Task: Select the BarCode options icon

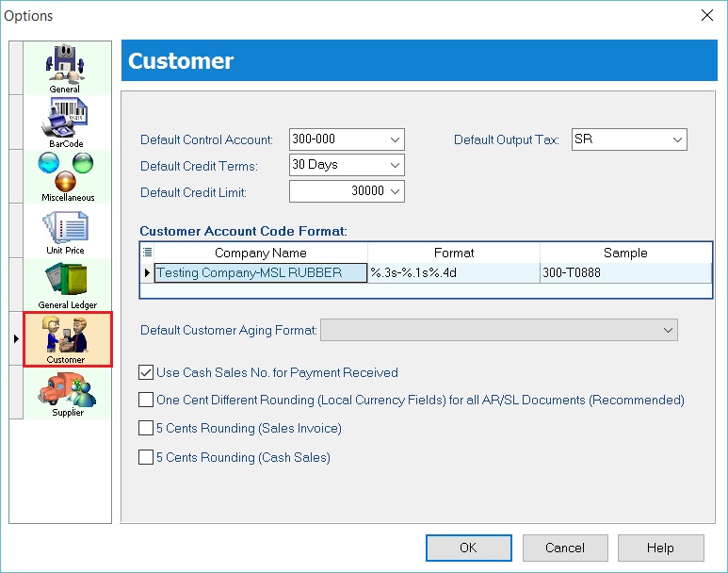Action: click(65, 123)
